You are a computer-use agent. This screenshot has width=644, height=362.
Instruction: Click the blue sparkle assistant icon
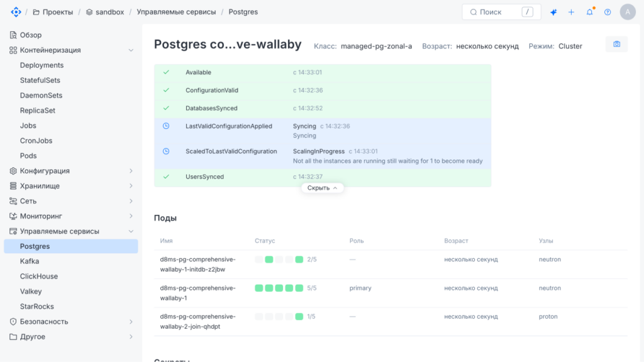[553, 13]
